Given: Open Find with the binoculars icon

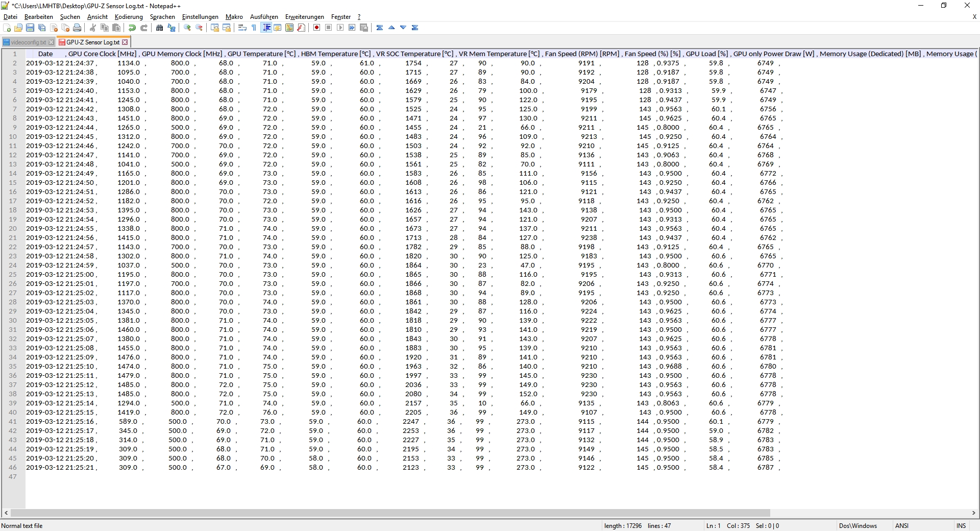Looking at the screenshot, I should [x=160, y=28].
